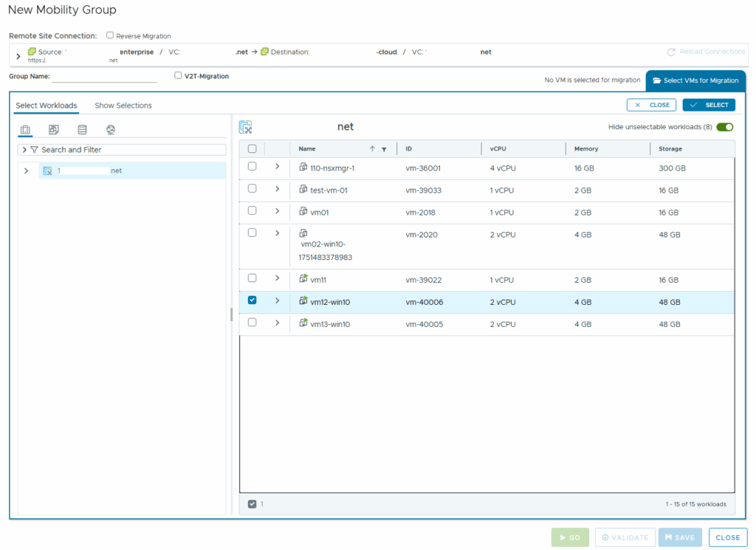This screenshot has width=756, height=550.
Task: Enable the Reverse Migration checkbox
Action: click(x=110, y=35)
